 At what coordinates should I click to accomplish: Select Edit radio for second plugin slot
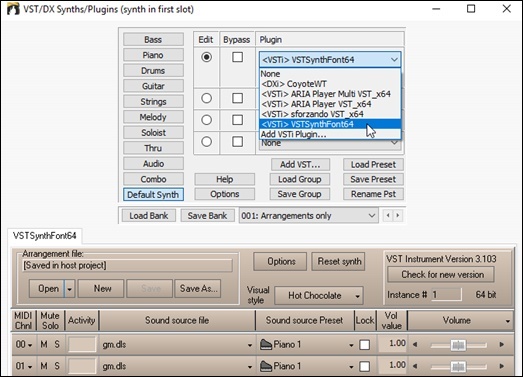pos(206,98)
